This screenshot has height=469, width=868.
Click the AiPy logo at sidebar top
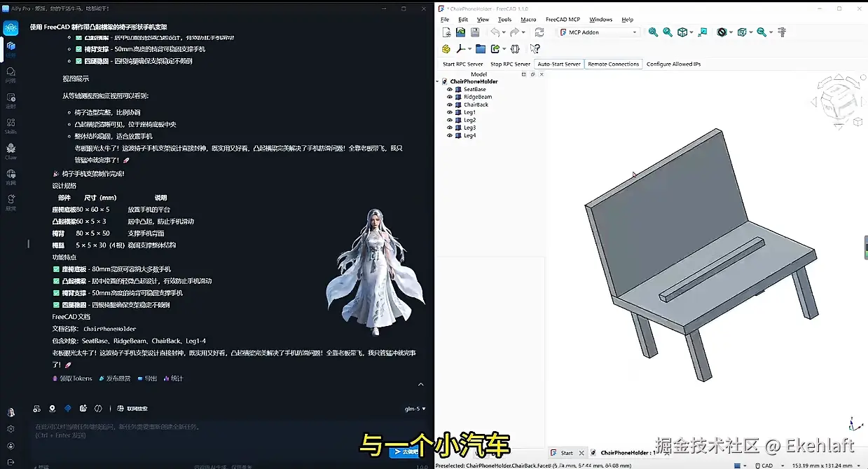click(x=11, y=28)
